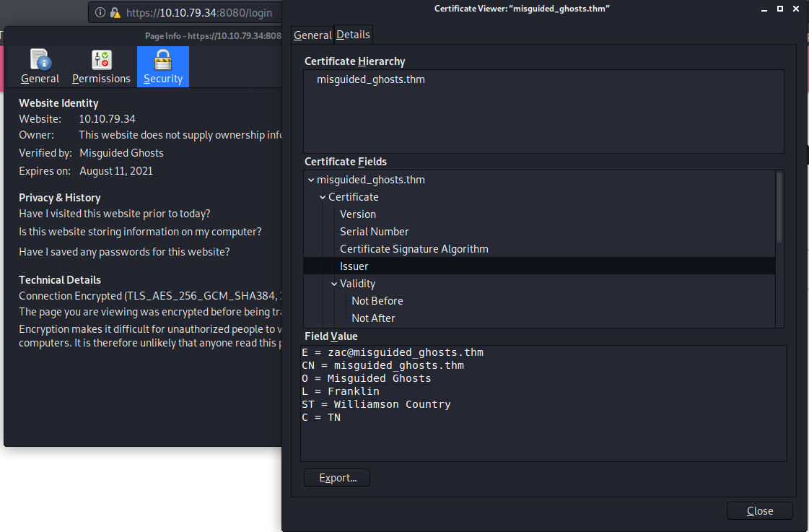Click the site information icon in URL bar
Viewport: 809px width, 532px height.
click(100, 12)
